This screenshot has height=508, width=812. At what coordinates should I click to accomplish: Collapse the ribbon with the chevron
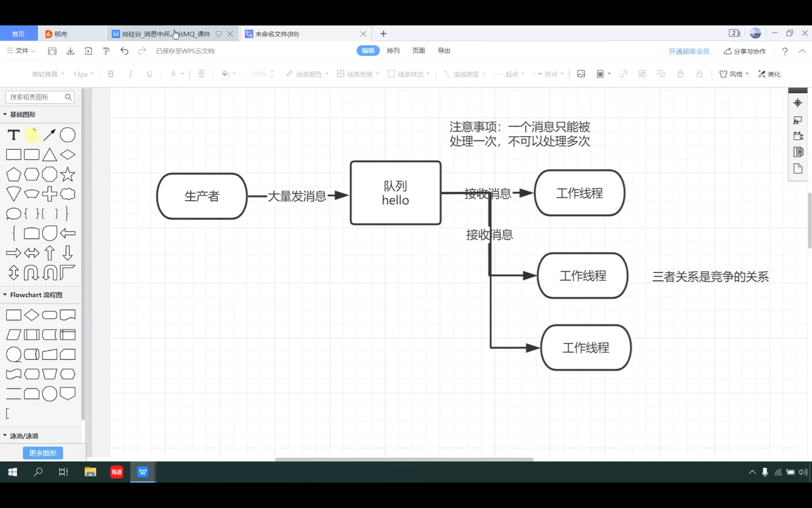pos(802,51)
